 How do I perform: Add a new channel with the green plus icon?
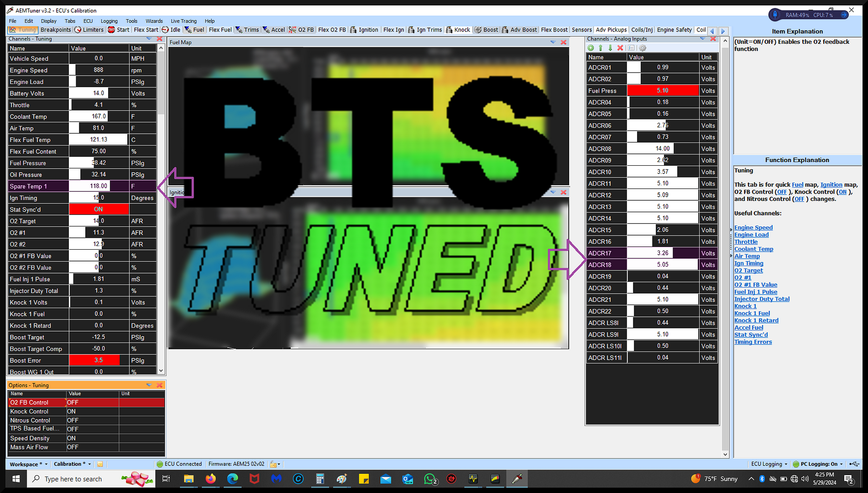[x=591, y=47]
